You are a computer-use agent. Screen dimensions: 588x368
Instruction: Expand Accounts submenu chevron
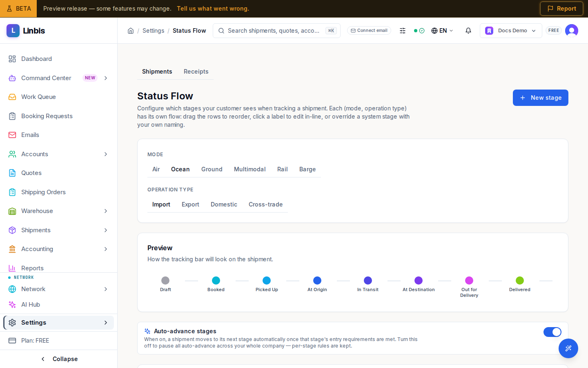coord(106,154)
